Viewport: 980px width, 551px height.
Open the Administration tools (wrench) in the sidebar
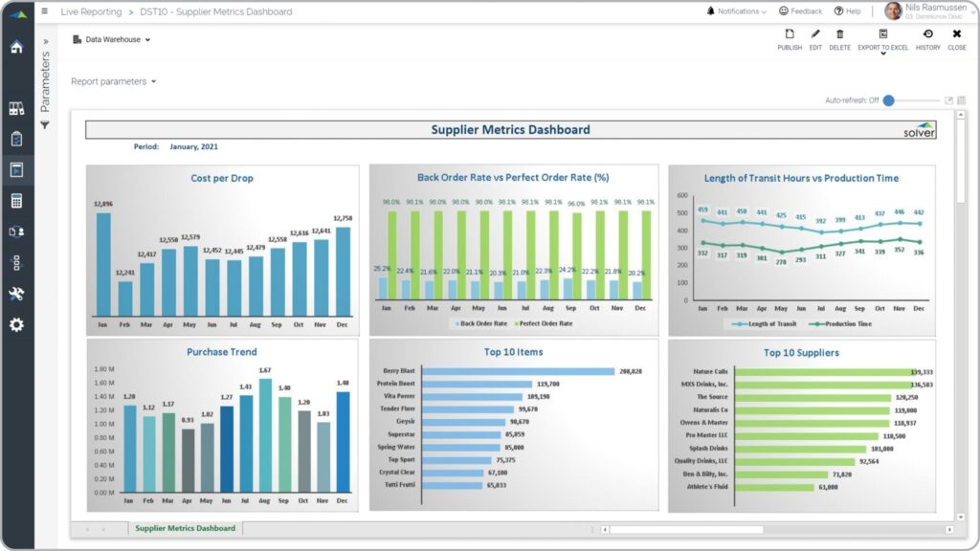pos(16,294)
